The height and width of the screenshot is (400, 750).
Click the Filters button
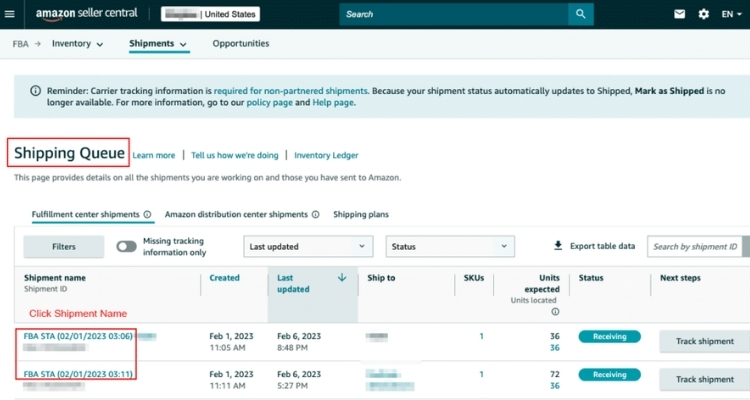pyautogui.click(x=64, y=246)
